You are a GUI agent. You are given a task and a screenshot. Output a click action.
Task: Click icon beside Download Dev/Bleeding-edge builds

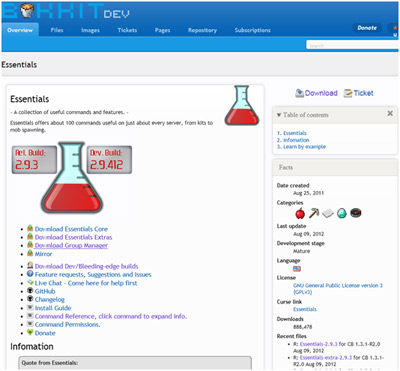click(x=30, y=266)
